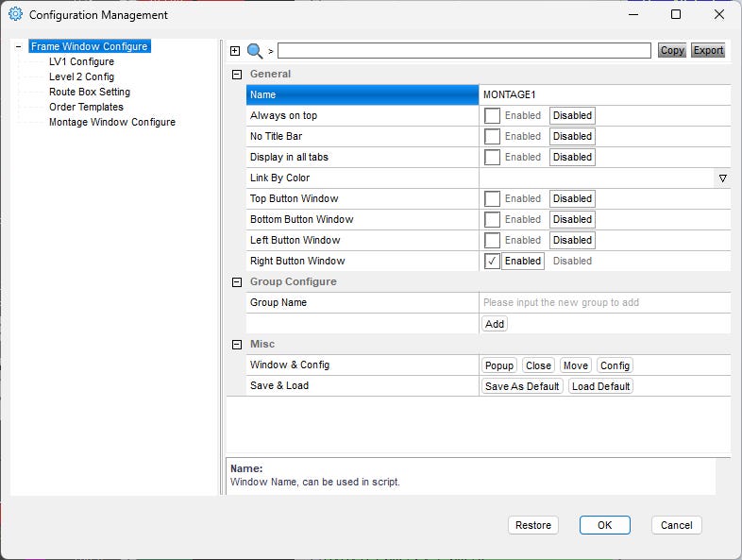Confirm with the OK button
The height and width of the screenshot is (560, 742).
click(x=605, y=525)
